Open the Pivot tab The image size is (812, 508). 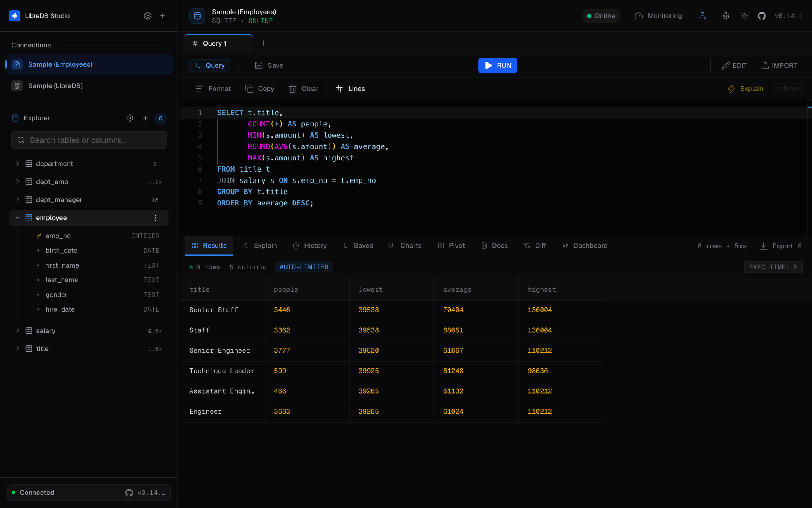(451, 246)
